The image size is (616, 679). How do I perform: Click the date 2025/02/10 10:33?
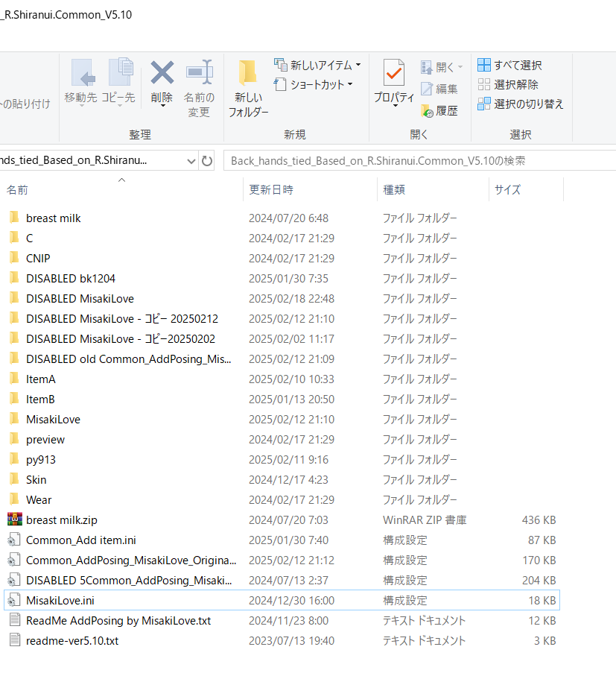291,379
